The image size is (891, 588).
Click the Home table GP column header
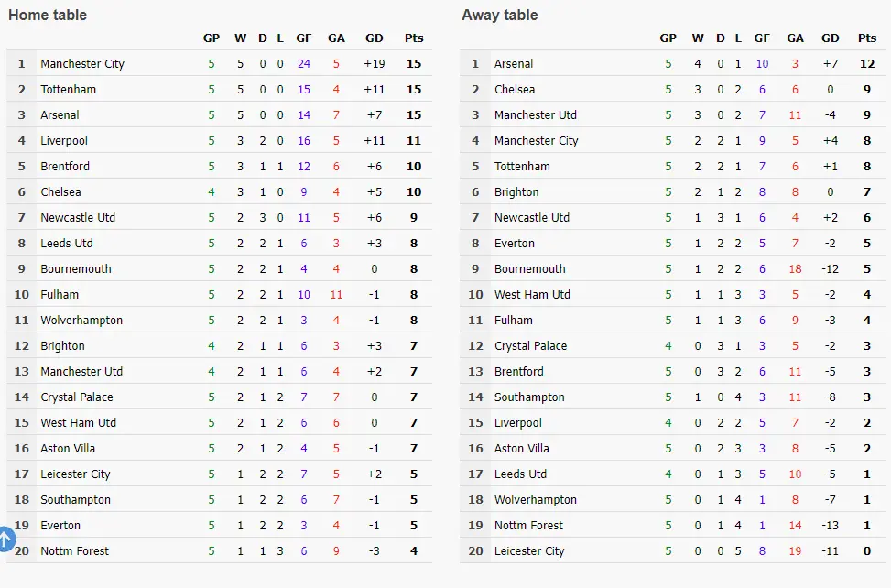[212, 38]
